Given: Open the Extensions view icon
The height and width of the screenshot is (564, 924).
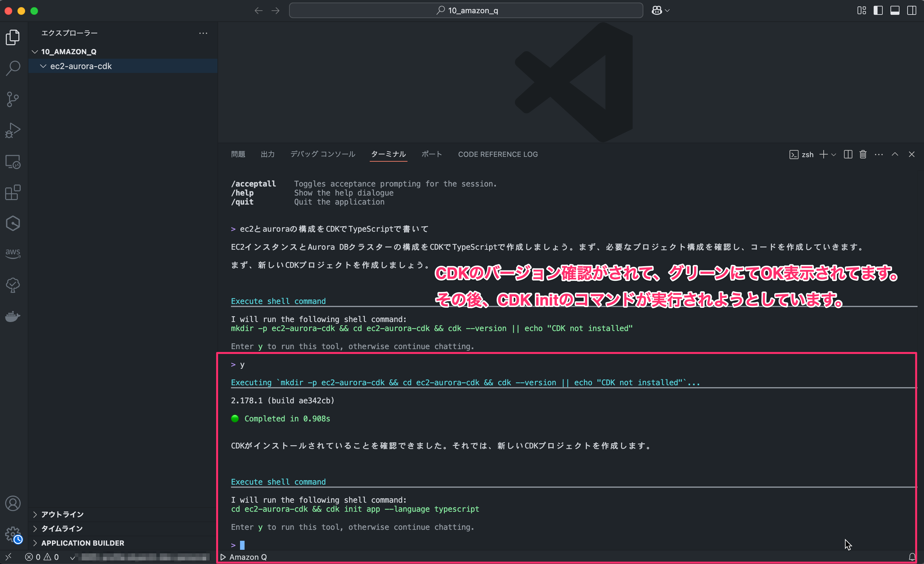Looking at the screenshot, I should tap(13, 193).
